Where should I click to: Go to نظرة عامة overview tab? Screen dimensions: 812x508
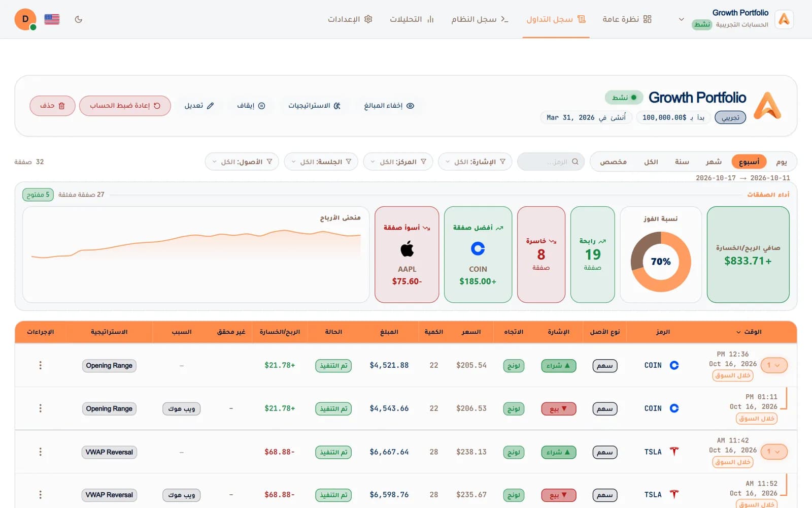[x=627, y=19]
